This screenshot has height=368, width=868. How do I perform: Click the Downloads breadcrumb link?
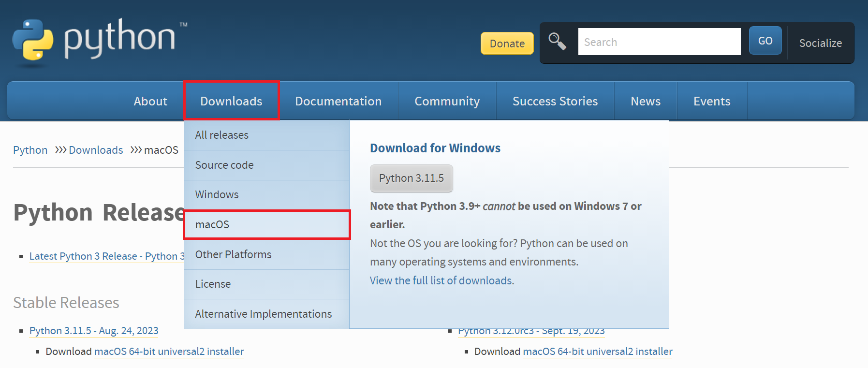click(96, 150)
